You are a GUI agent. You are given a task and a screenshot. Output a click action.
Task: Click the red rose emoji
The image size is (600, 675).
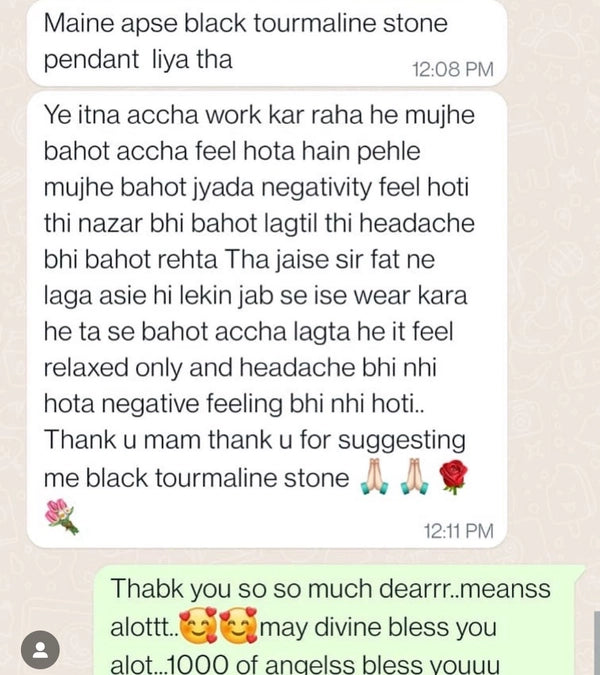pyautogui.click(x=453, y=477)
